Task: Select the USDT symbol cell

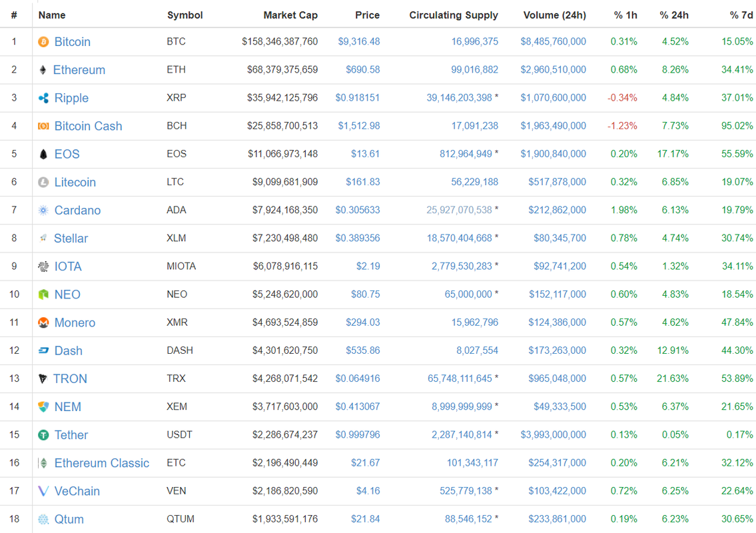Action: (179, 434)
